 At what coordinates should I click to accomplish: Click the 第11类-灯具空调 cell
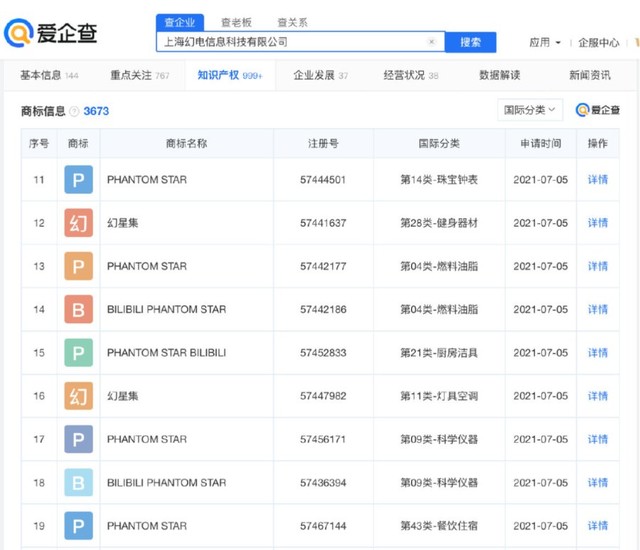(x=439, y=396)
